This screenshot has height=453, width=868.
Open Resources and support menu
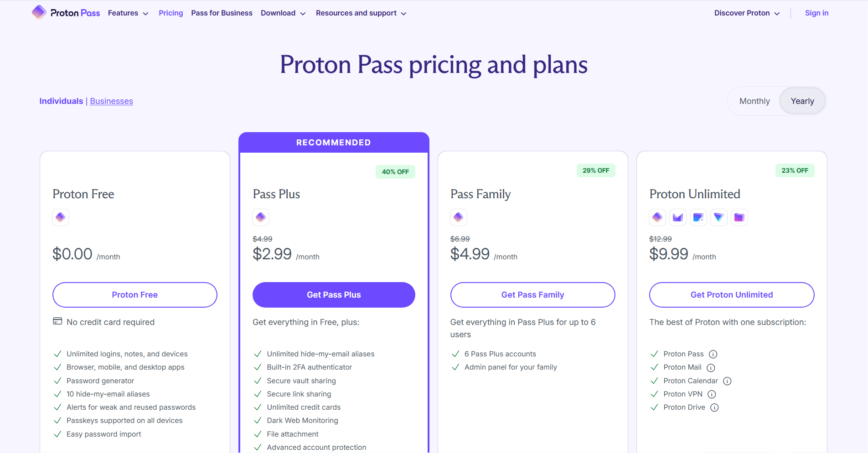(361, 13)
